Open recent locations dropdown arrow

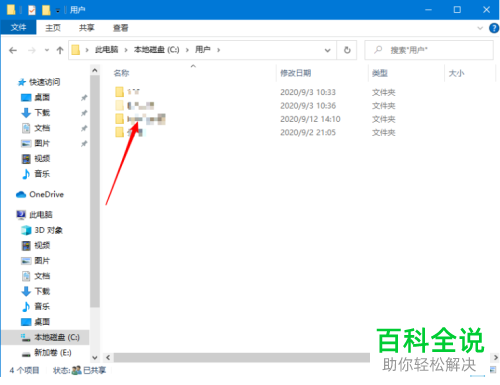click(x=47, y=50)
